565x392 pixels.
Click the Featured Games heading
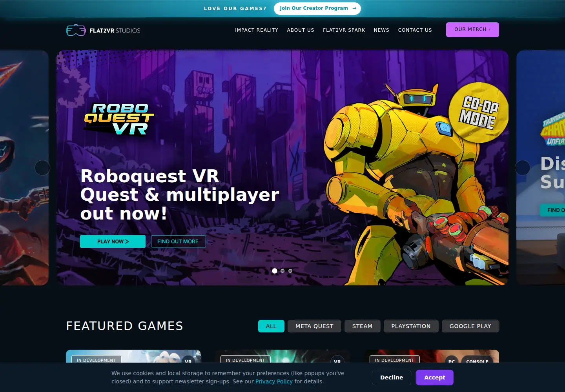point(124,326)
